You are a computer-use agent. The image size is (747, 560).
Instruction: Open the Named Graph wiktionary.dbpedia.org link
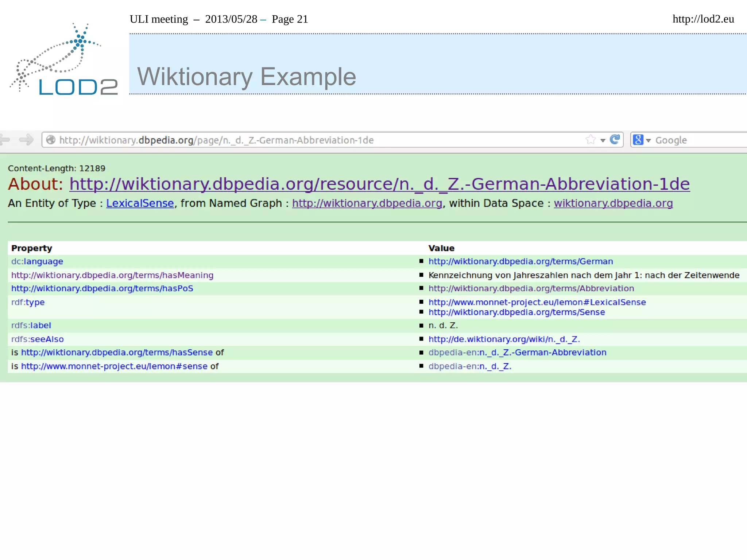coord(367,203)
